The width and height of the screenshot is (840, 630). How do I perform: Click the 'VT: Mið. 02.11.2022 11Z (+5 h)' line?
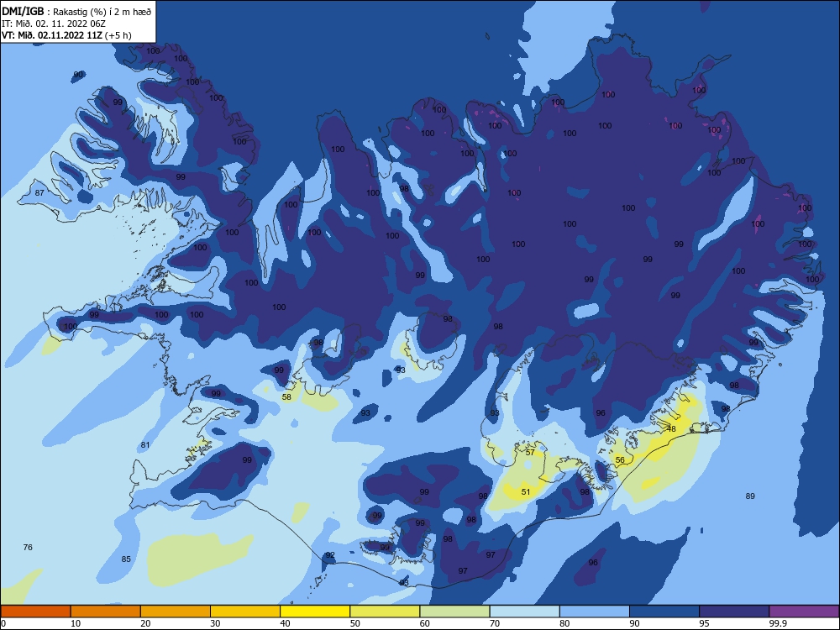66,35
